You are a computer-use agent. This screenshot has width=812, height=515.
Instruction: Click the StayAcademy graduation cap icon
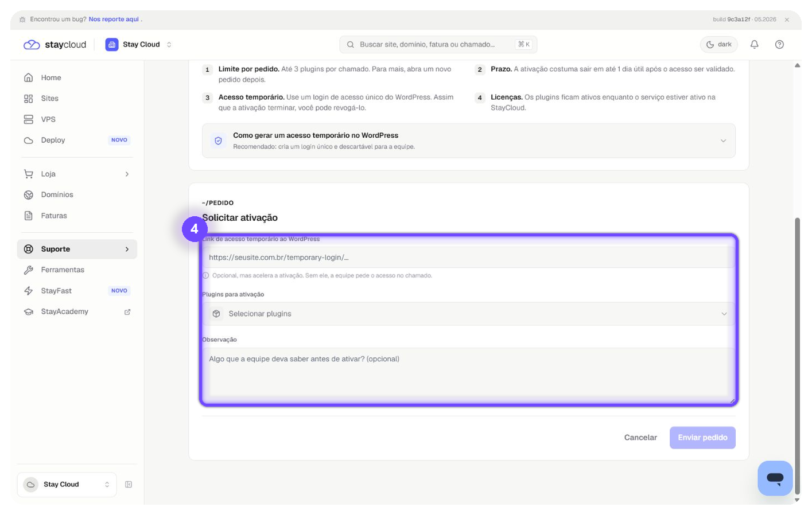tap(29, 312)
